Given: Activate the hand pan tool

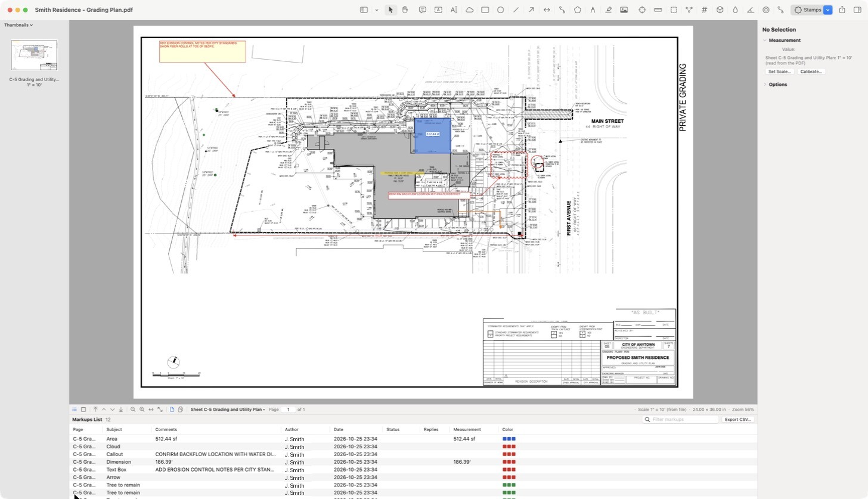Looking at the screenshot, I should coord(405,10).
